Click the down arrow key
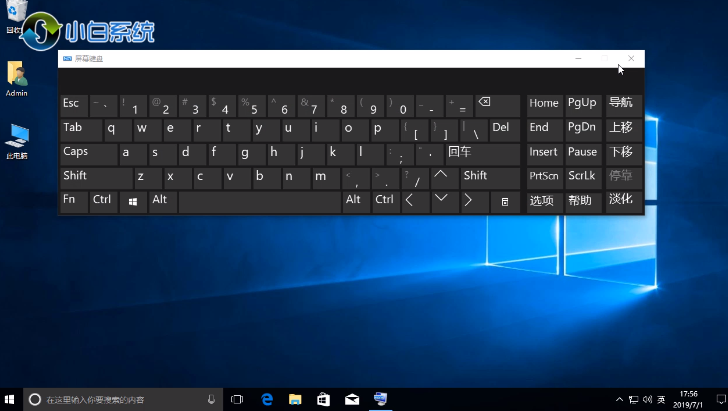Screen dimensions: 728x411 pyautogui.click(x=445, y=202)
